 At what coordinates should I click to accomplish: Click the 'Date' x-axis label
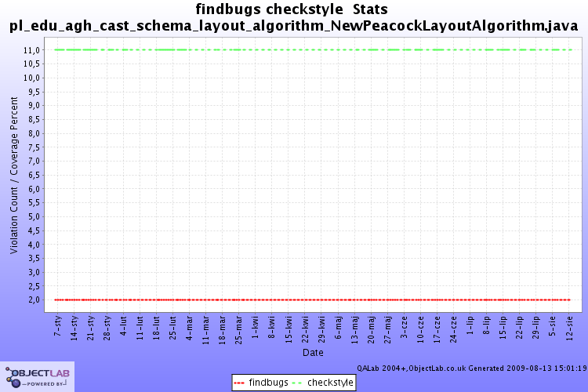coord(313,353)
